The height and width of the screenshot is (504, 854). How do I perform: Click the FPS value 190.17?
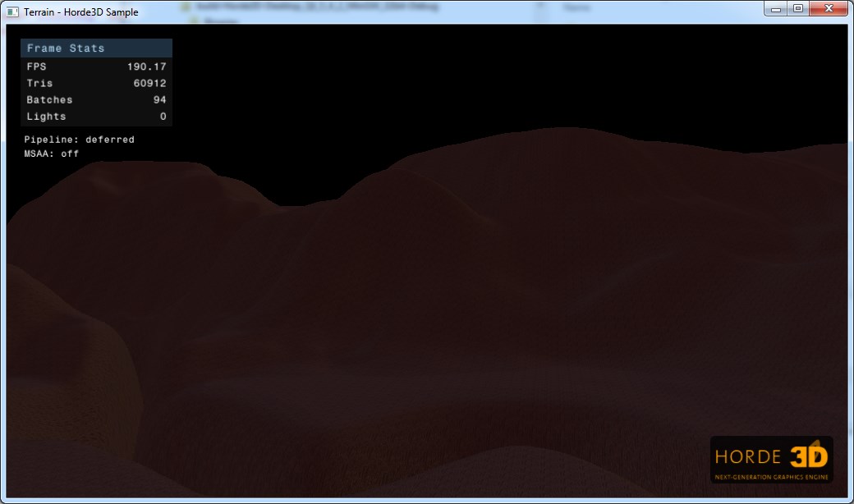(x=146, y=66)
